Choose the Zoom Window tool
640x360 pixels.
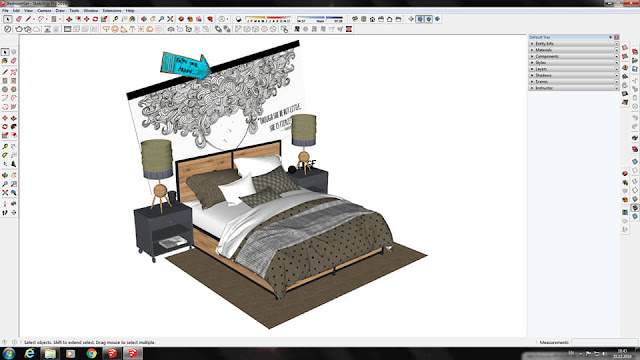pyautogui.click(x=13, y=184)
